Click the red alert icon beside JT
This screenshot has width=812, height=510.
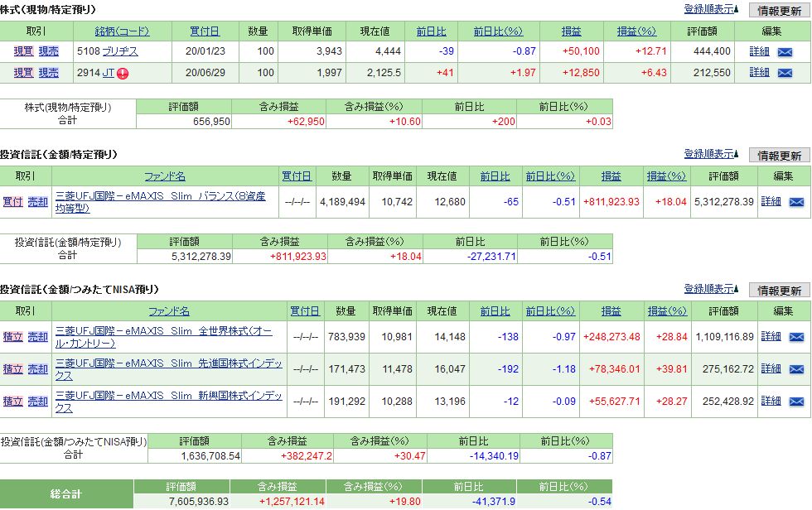coord(123,74)
